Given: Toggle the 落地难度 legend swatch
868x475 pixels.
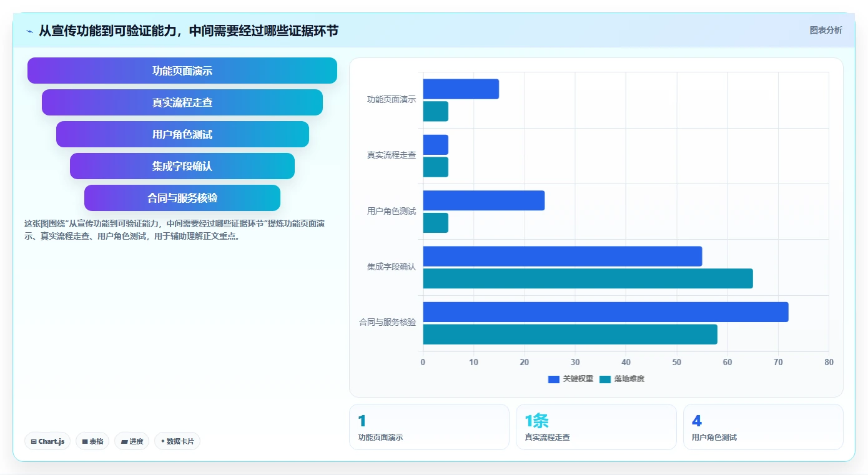Looking at the screenshot, I should (605, 379).
